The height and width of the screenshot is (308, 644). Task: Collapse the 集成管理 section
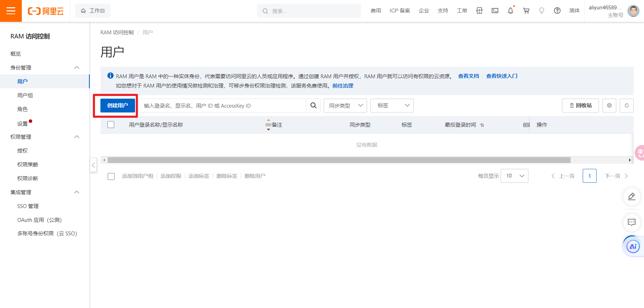(77, 192)
